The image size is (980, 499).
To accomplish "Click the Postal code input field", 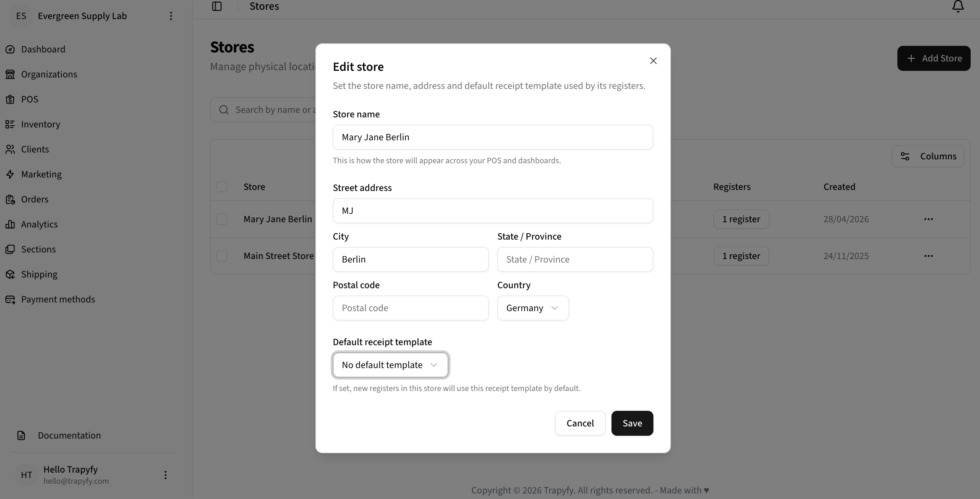I will tap(411, 308).
